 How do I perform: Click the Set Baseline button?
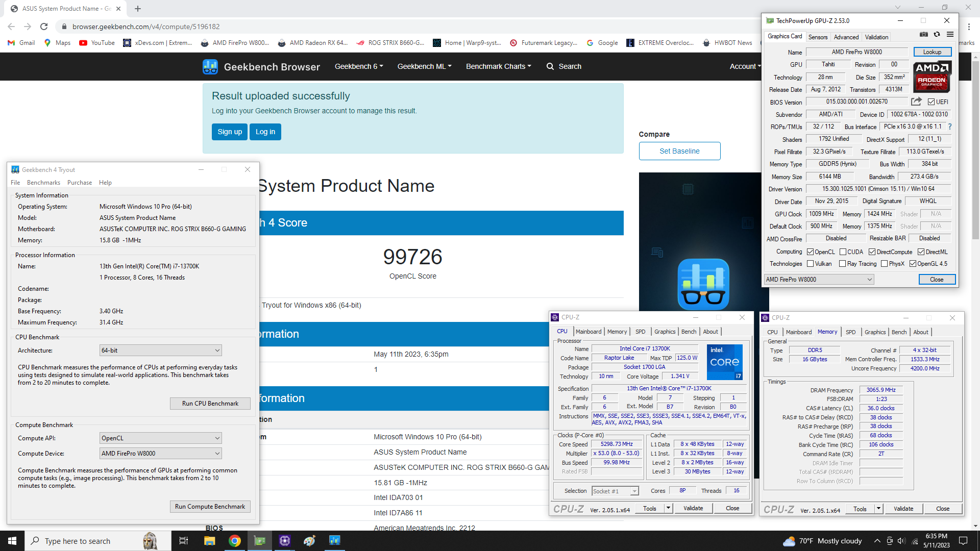[x=679, y=151]
